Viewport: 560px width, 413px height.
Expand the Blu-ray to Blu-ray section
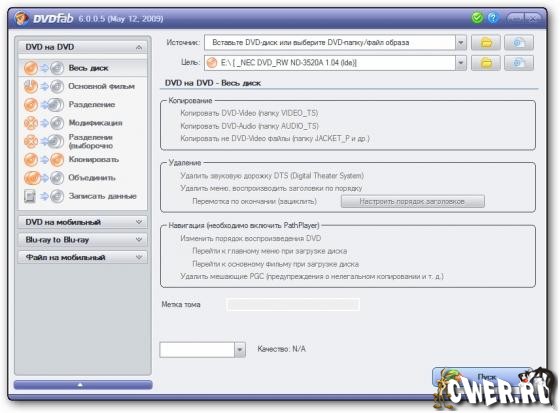pos(82,240)
